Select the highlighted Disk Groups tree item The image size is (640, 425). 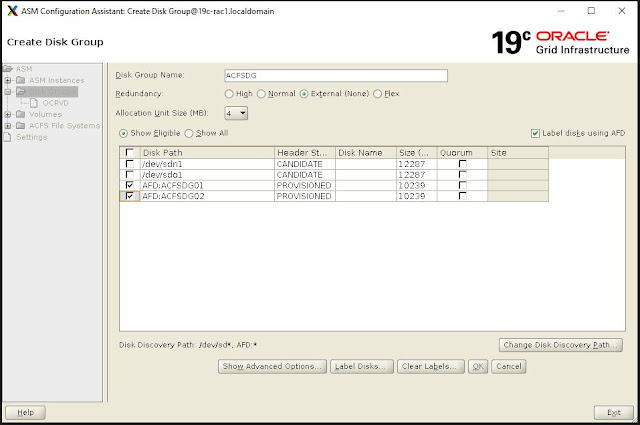[x=47, y=91]
